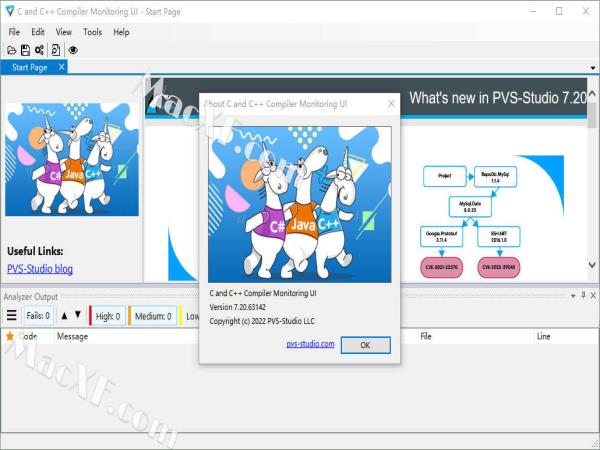Viewport: 600px width, 450px height.
Task: Toggle the Fails: 0 filter
Action: [x=38, y=316]
